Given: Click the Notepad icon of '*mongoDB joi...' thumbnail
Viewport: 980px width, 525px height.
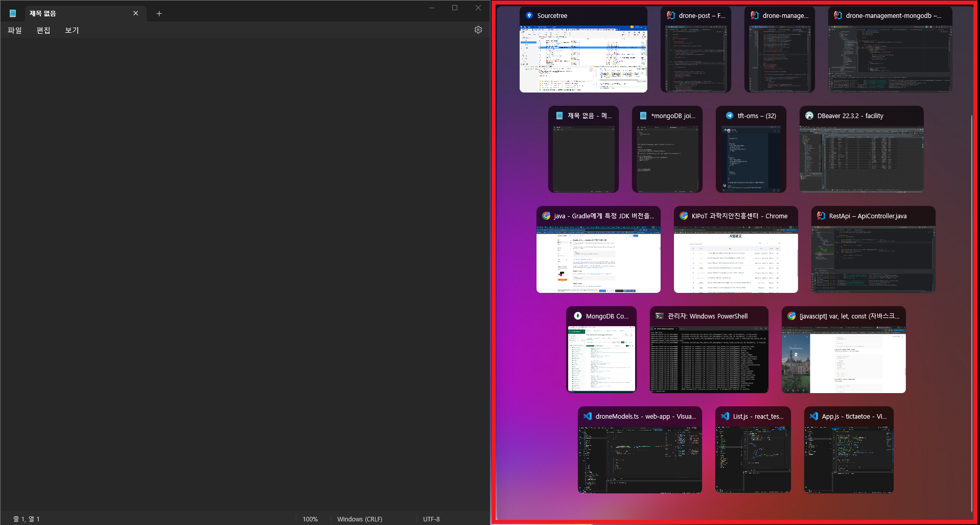Looking at the screenshot, I should coord(643,116).
